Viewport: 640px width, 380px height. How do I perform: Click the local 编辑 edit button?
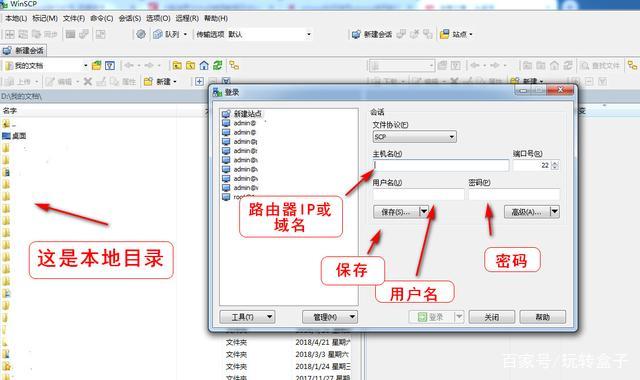(x=60, y=82)
